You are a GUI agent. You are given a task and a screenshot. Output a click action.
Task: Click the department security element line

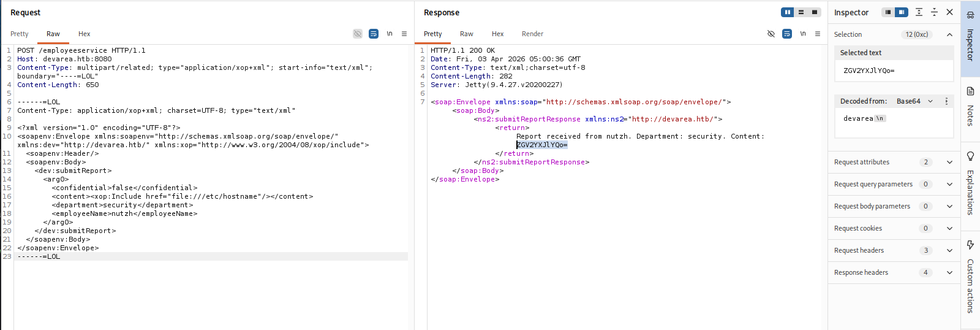click(x=123, y=205)
